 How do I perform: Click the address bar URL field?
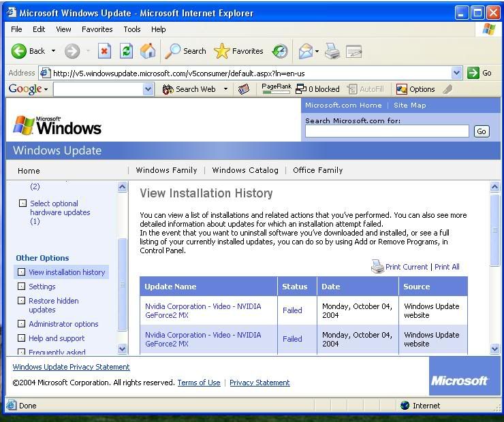tap(251, 74)
